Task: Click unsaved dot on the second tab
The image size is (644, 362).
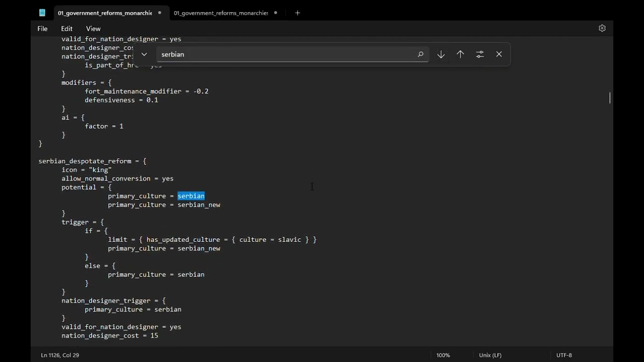Action: (x=276, y=13)
